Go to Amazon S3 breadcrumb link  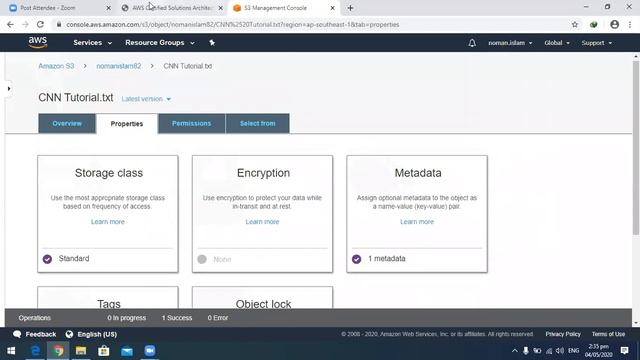tap(56, 66)
